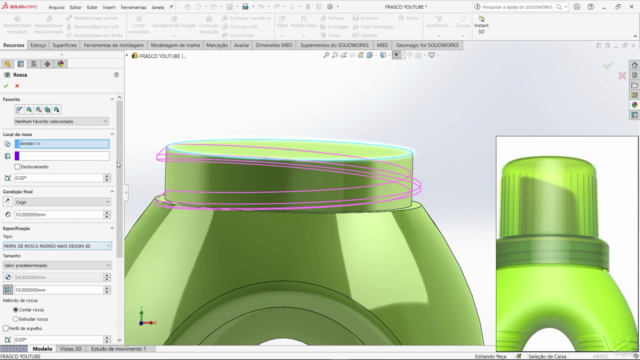
Task: Switch to the Avaliar tab
Action: point(241,45)
